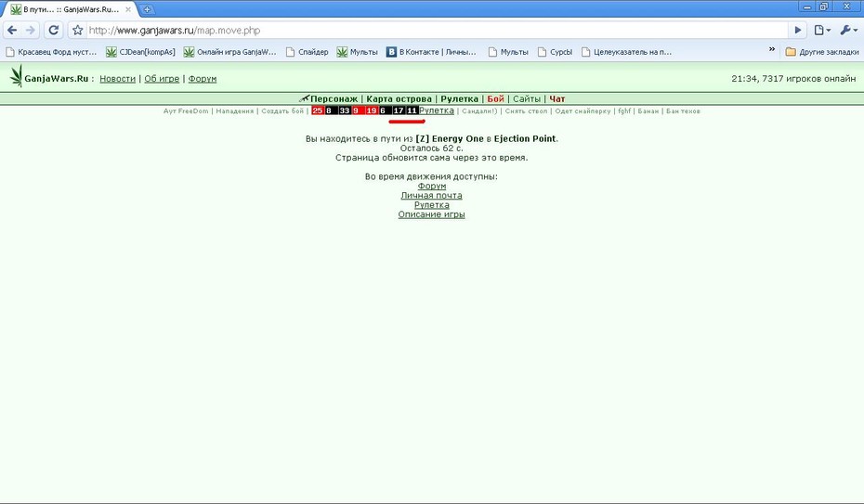Viewport: 864px width, 504px height.
Task: Open the Сурсы bookmark
Action: (555, 52)
